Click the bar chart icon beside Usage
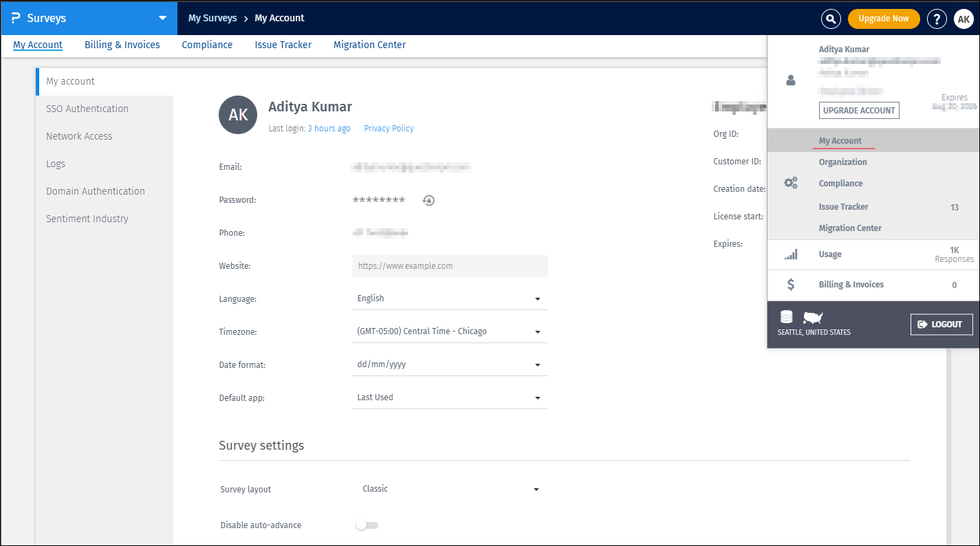This screenshot has width=980, height=546. 790,254
